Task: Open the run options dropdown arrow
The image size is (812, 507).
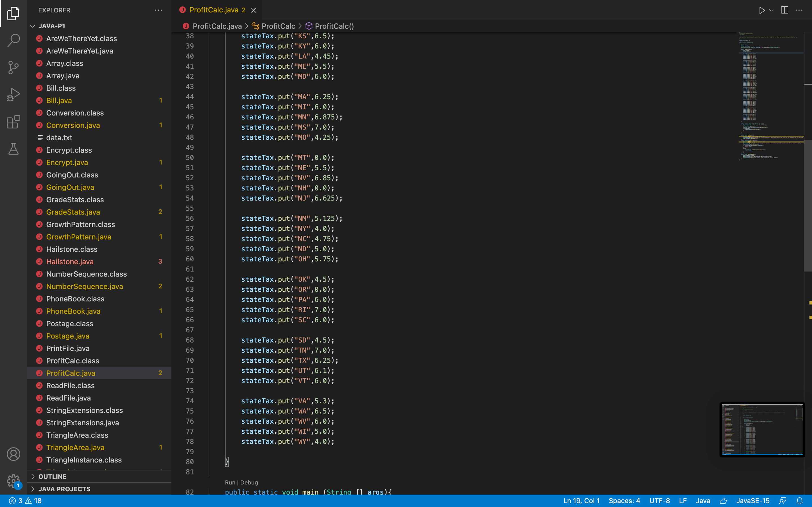Action: coord(771,10)
